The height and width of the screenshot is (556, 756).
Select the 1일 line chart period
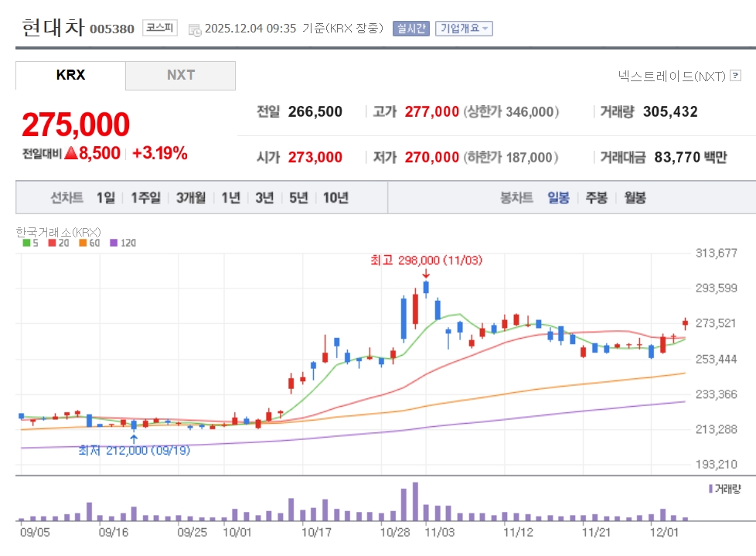pyautogui.click(x=106, y=198)
